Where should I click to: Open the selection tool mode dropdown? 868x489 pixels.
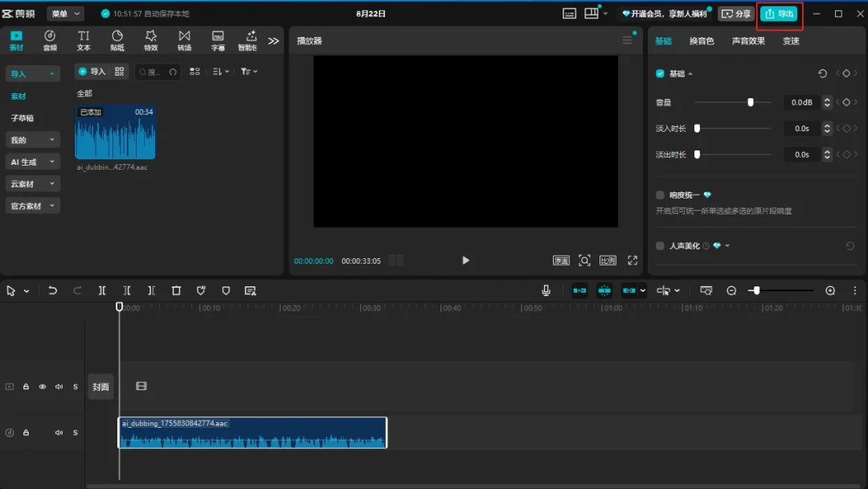pos(27,291)
